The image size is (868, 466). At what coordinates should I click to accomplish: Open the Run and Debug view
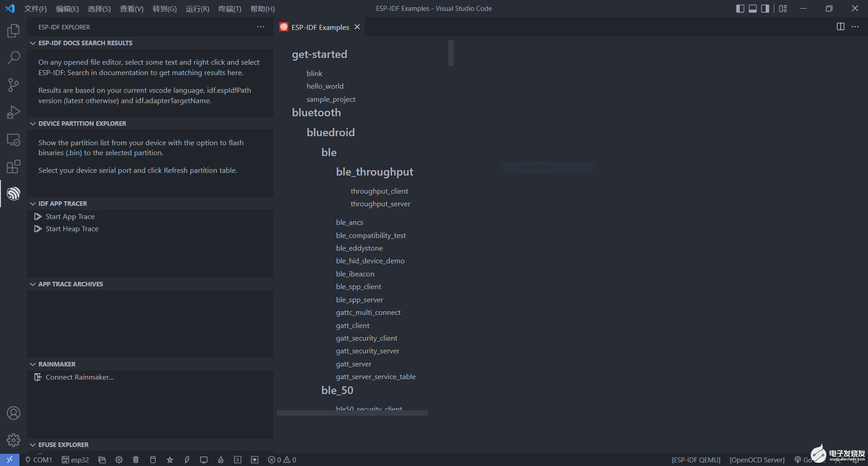[14, 112]
